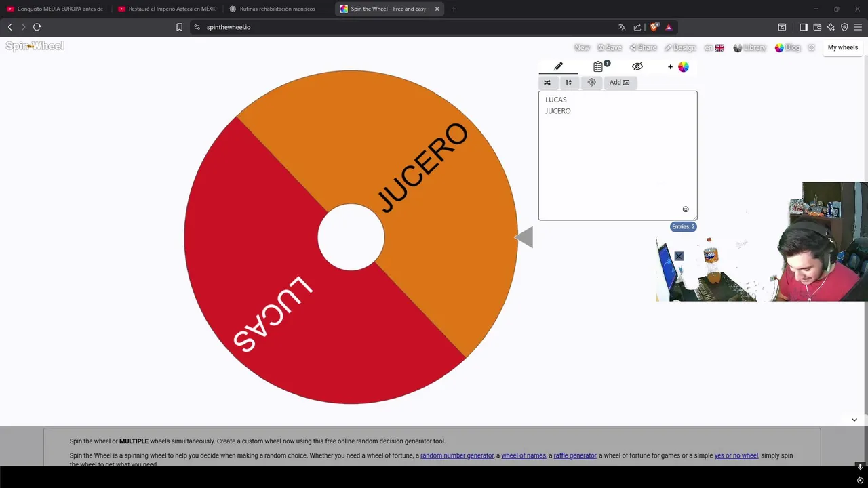Shuffle the entries
Image resolution: width=868 pixels, height=488 pixels.
[547, 83]
